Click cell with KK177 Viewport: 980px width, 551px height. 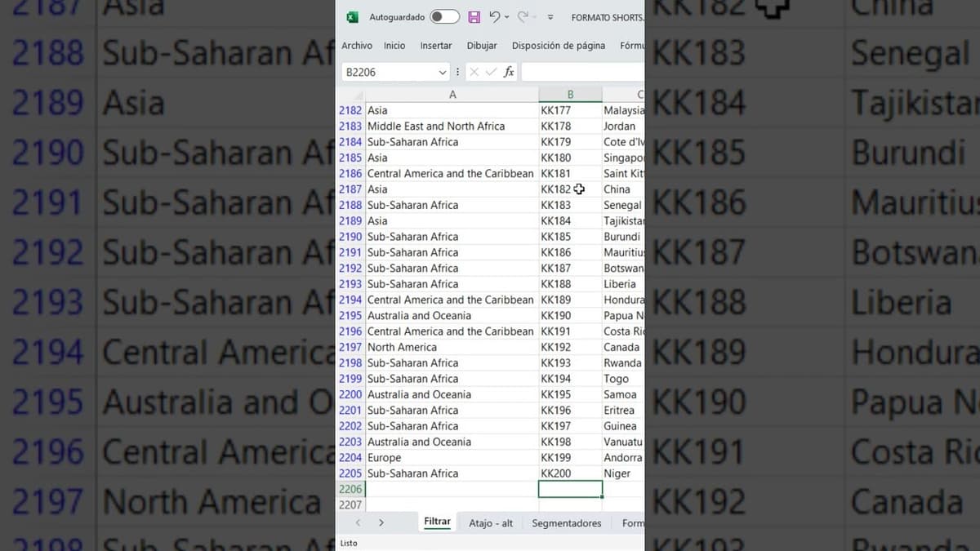570,110
